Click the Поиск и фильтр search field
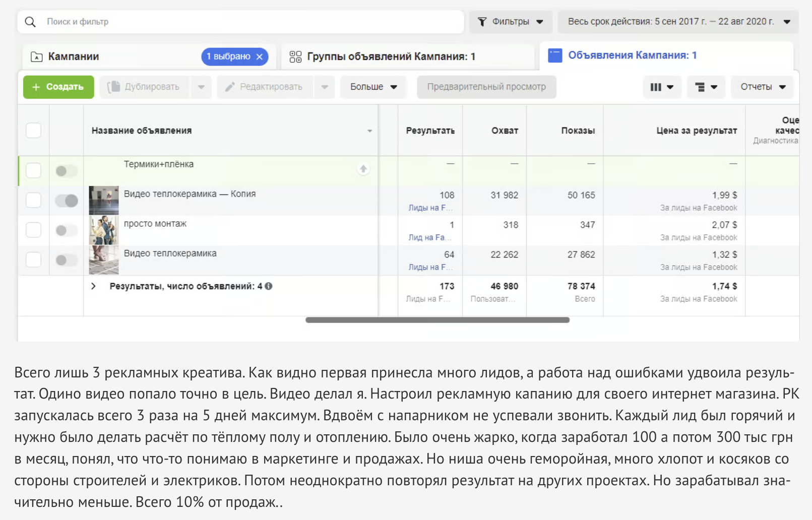This screenshot has height=520, width=812. coord(241,22)
